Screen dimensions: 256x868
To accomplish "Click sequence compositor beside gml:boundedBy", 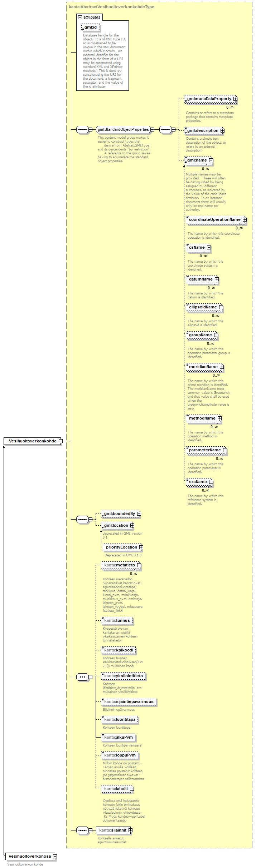I will click(x=82, y=519).
